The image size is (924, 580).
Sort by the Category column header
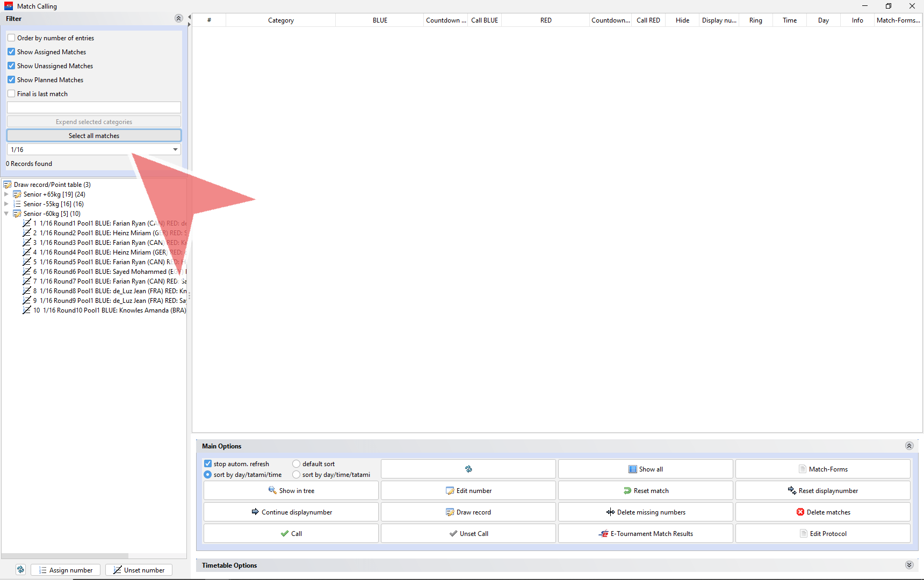tap(280, 20)
